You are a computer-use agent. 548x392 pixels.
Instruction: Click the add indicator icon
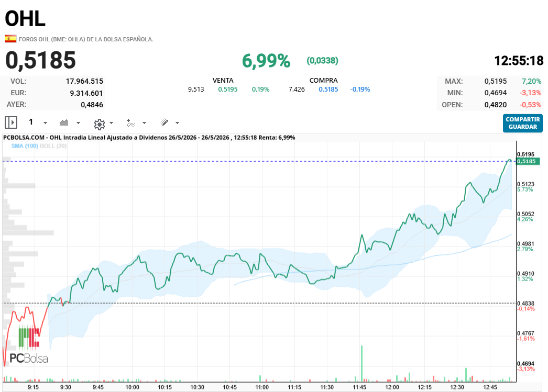[x=130, y=123]
